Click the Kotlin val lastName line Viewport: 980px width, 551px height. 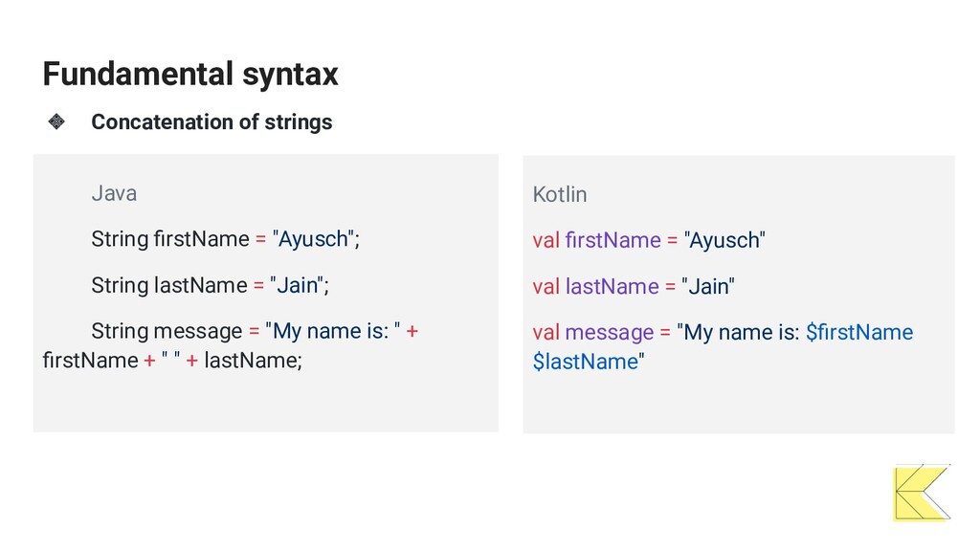click(634, 287)
